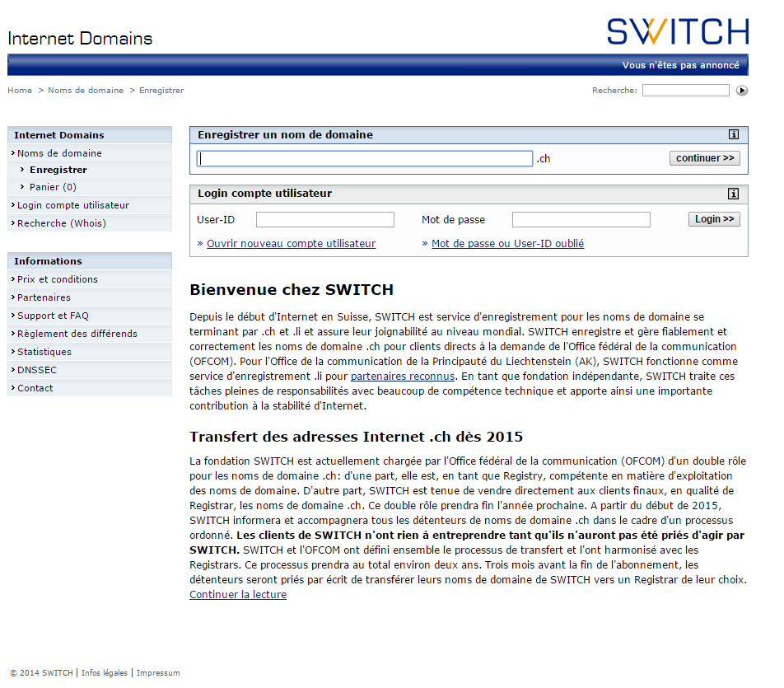Screen dimensions: 784x688
Task: Open info icon for Login compte utilisateur
Action: click(734, 194)
